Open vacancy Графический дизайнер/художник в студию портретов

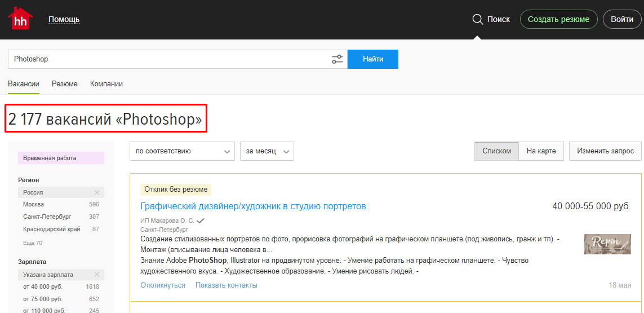[253, 206]
